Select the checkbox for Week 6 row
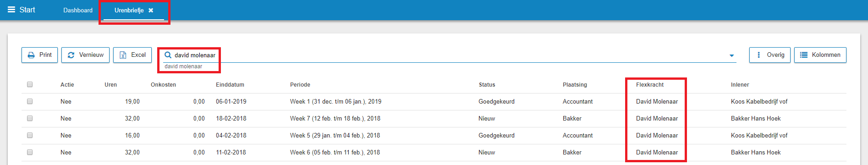The width and height of the screenshot is (868, 165). 30,152
